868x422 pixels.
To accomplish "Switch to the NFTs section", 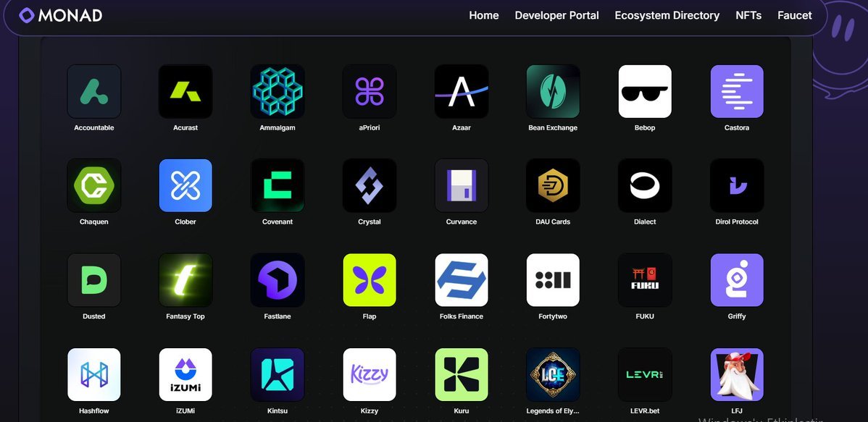I will 748,14.
